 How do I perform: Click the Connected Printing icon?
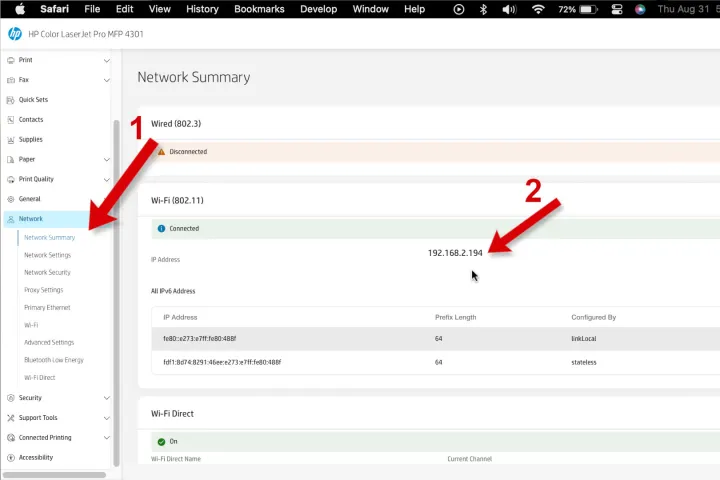pyautogui.click(x=11, y=438)
